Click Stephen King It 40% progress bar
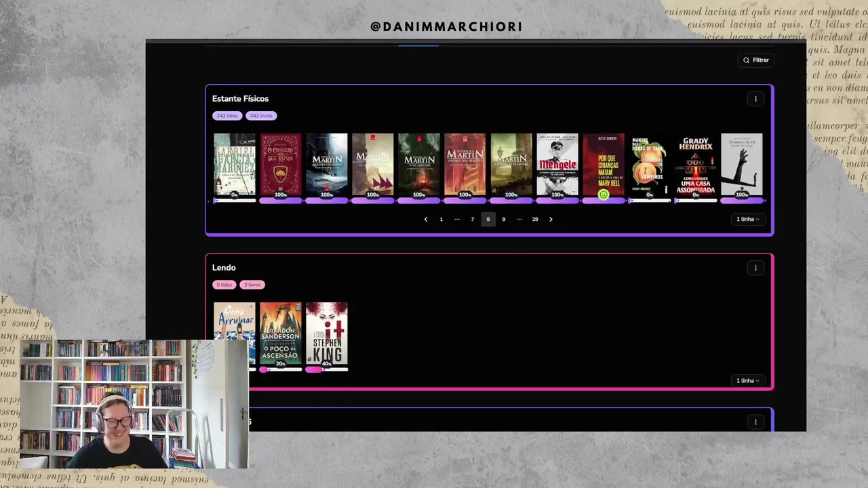This screenshot has height=488, width=868. click(327, 370)
